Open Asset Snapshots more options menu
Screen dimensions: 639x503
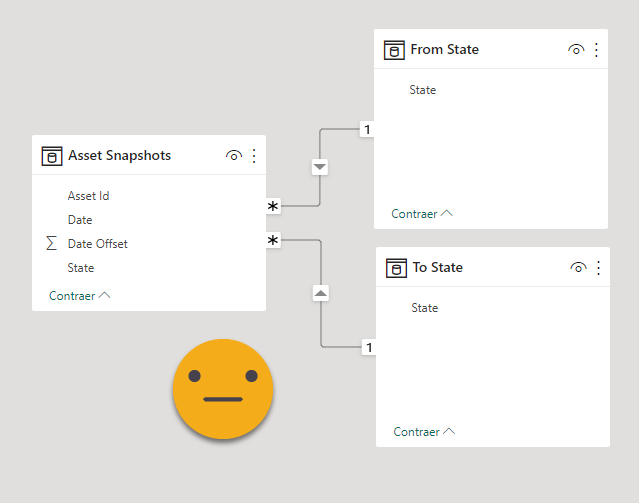pyautogui.click(x=254, y=155)
